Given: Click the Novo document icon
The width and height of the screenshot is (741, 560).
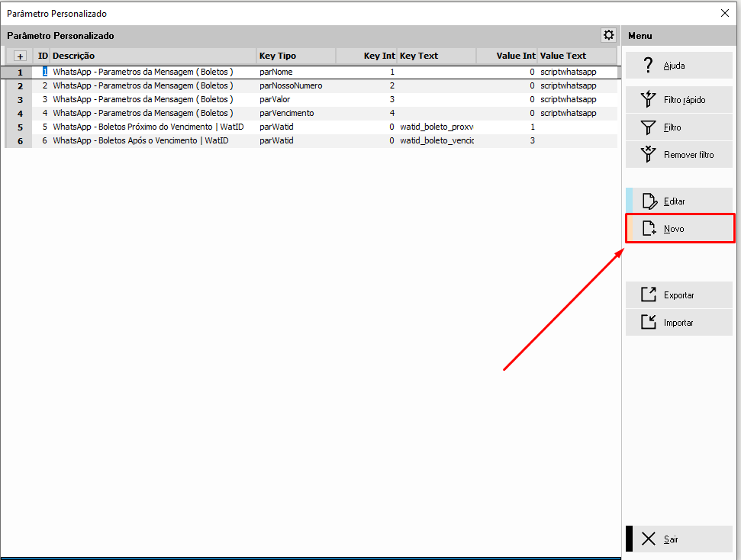Looking at the screenshot, I should [x=649, y=229].
